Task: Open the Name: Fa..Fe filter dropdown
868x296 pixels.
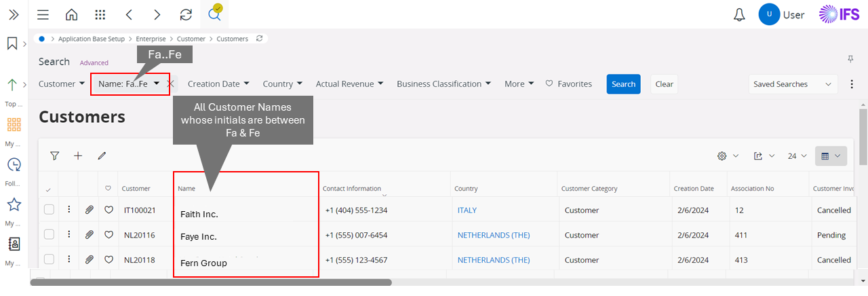Action: tap(130, 84)
